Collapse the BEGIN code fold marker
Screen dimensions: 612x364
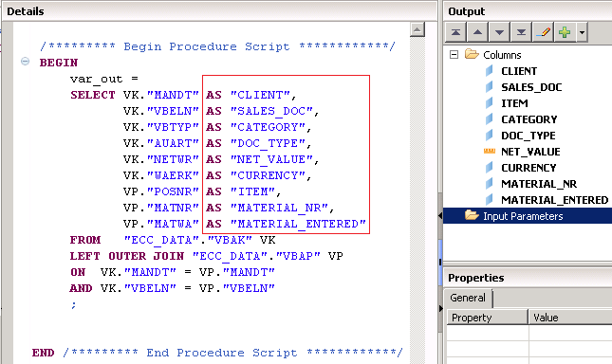[25, 62]
